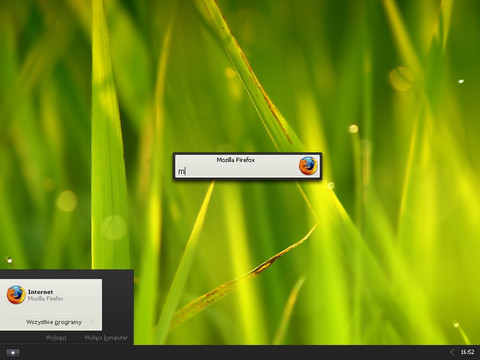480x360 pixels.
Task: Click the small arrow beside "Wszystkie programy"
Action: (x=93, y=322)
